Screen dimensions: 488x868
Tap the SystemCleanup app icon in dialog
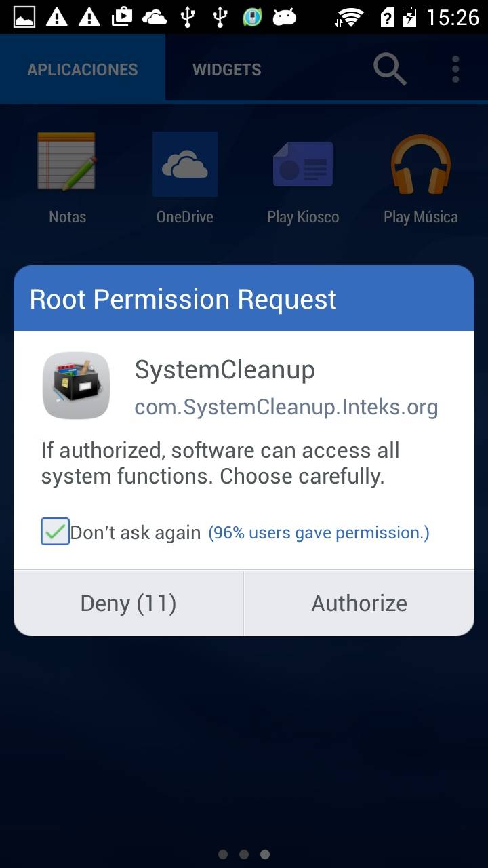pos(76,385)
